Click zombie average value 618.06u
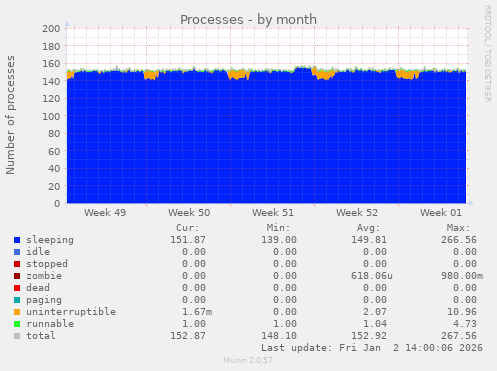Viewport: 497px width, 371px height. 372,276
